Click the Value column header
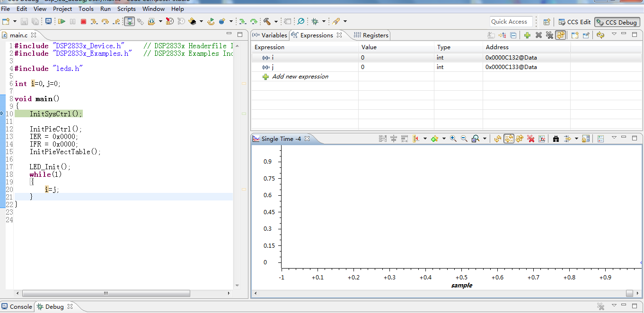This screenshot has width=644, height=313. (x=396, y=47)
